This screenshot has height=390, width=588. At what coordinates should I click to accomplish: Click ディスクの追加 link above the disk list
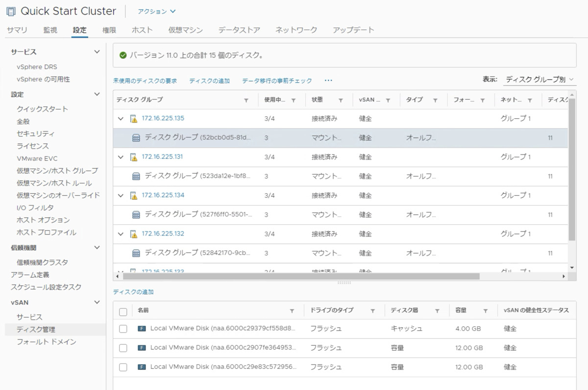coord(133,292)
